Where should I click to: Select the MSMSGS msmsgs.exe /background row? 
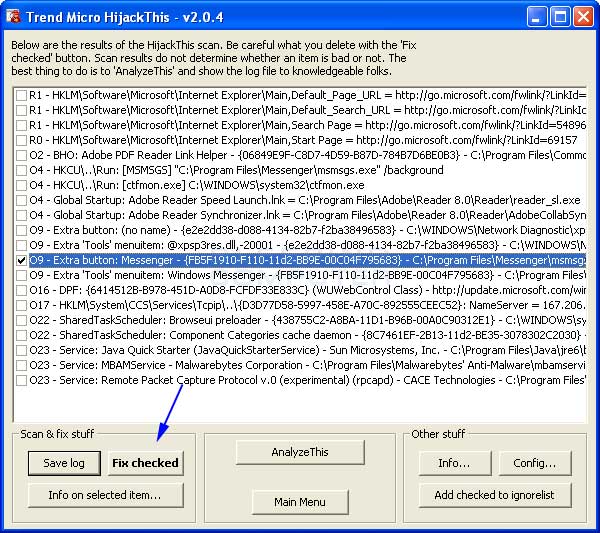(x=236, y=170)
